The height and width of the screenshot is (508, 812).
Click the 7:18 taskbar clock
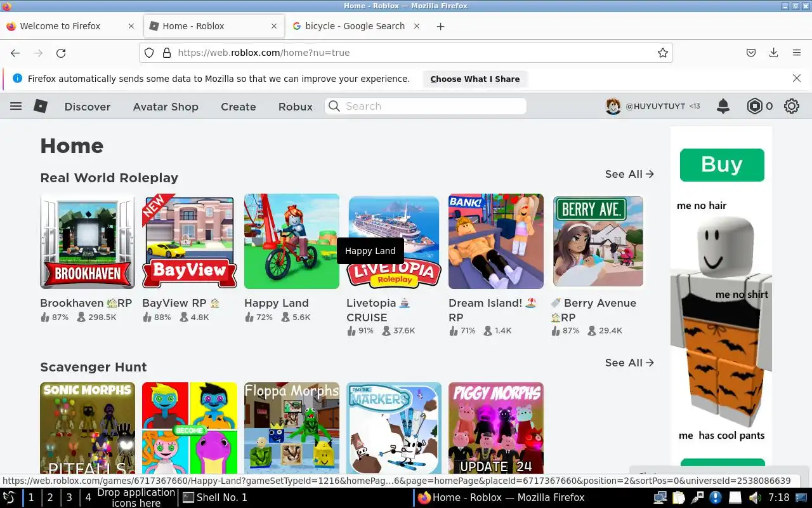pyautogui.click(x=778, y=498)
